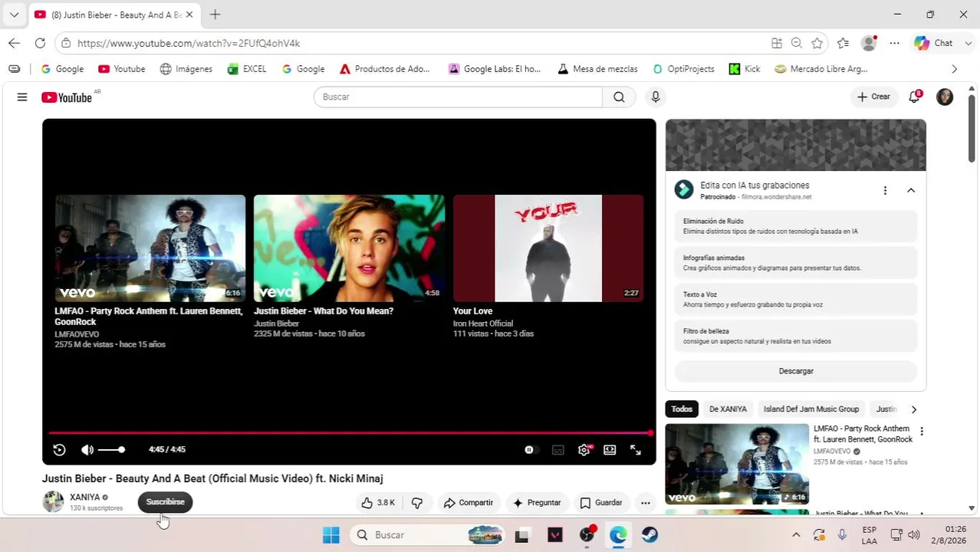Click the Preguntar button
This screenshot has height=552, width=980.
(537, 503)
